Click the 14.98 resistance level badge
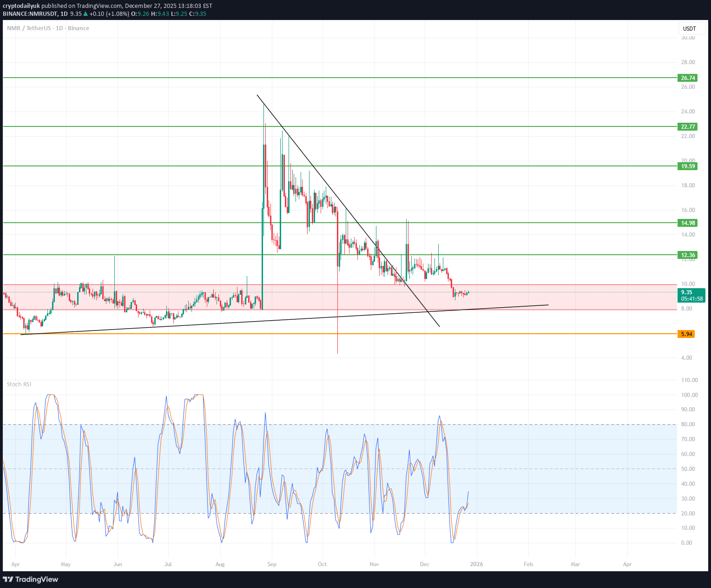The width and height of the screenshot is (711, 588). (687, 223)
